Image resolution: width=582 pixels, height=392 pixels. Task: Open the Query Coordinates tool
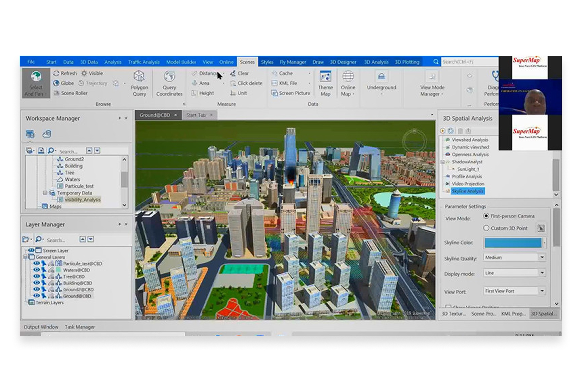169,77
